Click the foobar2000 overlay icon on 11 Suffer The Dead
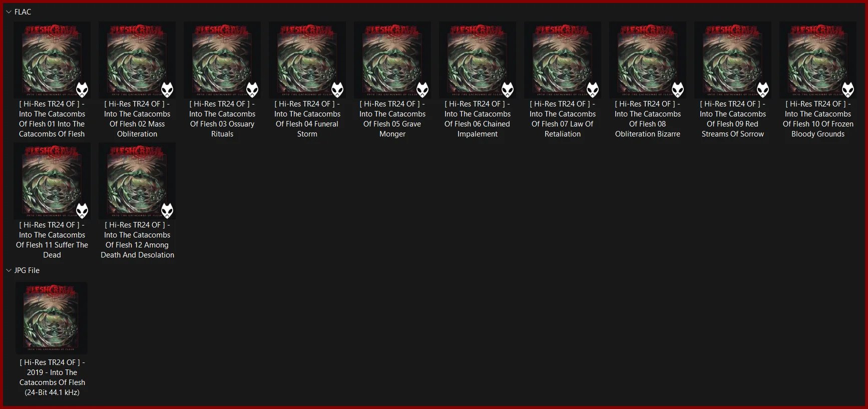This screenshot has width=868, height=409. [x=82, y=210]
